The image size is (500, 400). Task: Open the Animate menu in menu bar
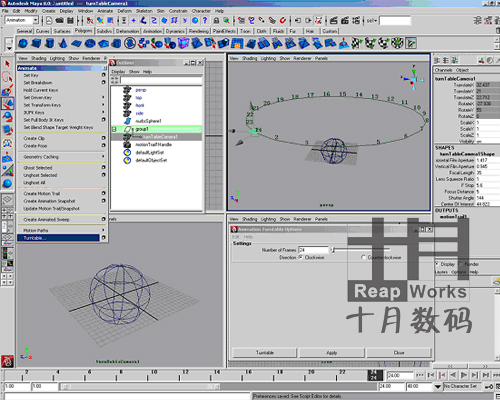105,11
